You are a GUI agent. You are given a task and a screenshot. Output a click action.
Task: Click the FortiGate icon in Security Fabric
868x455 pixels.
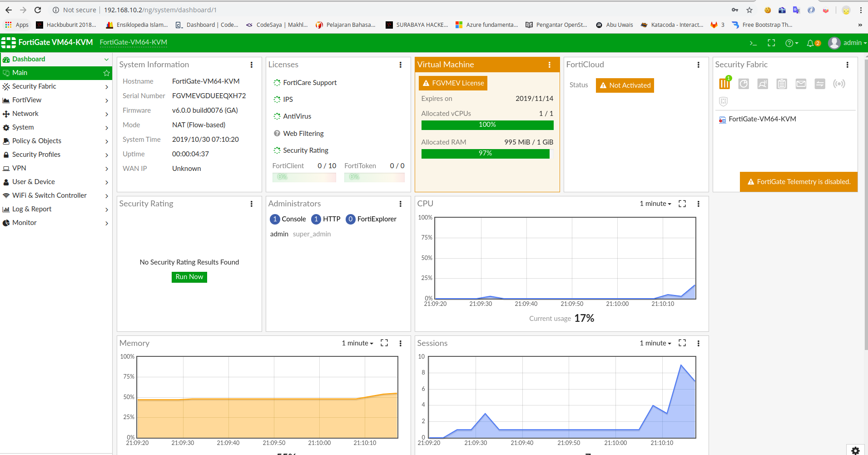coord(724,84)
